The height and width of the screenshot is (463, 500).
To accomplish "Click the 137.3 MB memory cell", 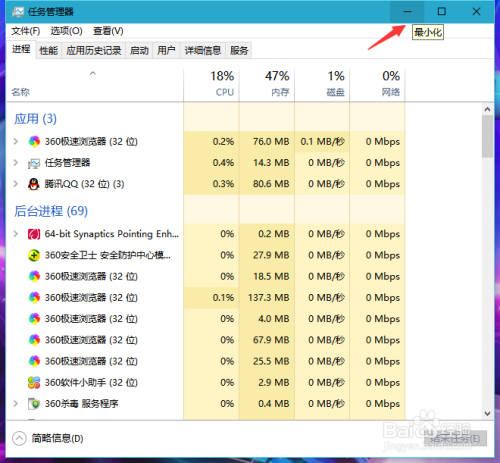I will click(267, 297).
